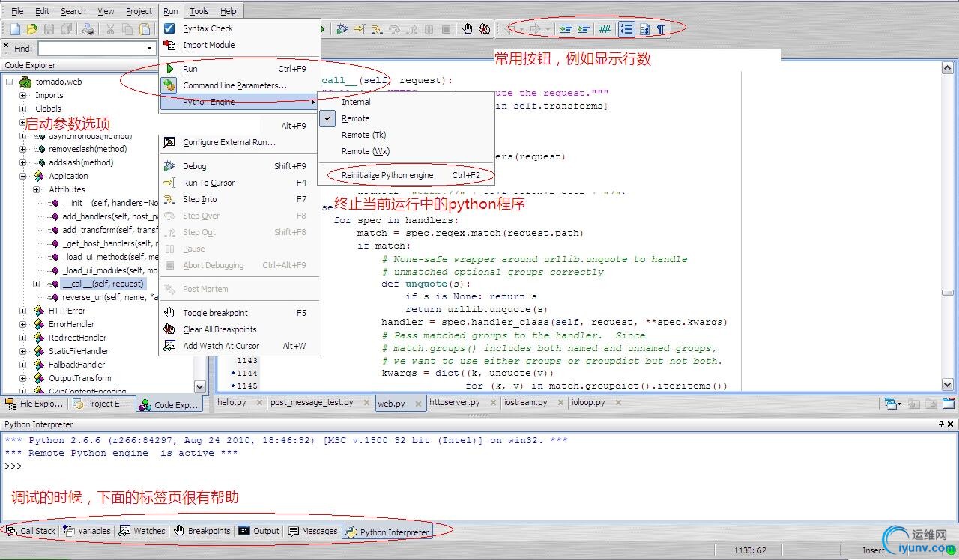Viewport: 959px width, 560px height.
Task: Expand the Attributes tree node
Action: 37,189
